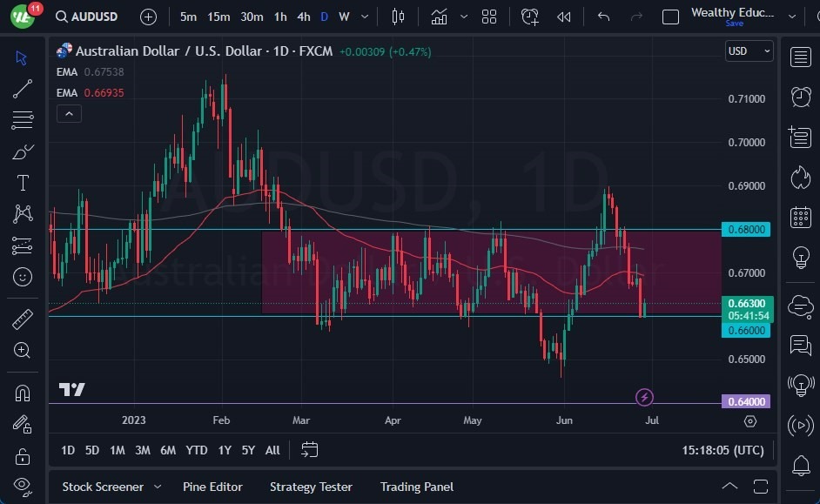Open the Watchlist panel
Viewport: 820px width, 504px height.
pyautogui.click(x=801, y=57)
